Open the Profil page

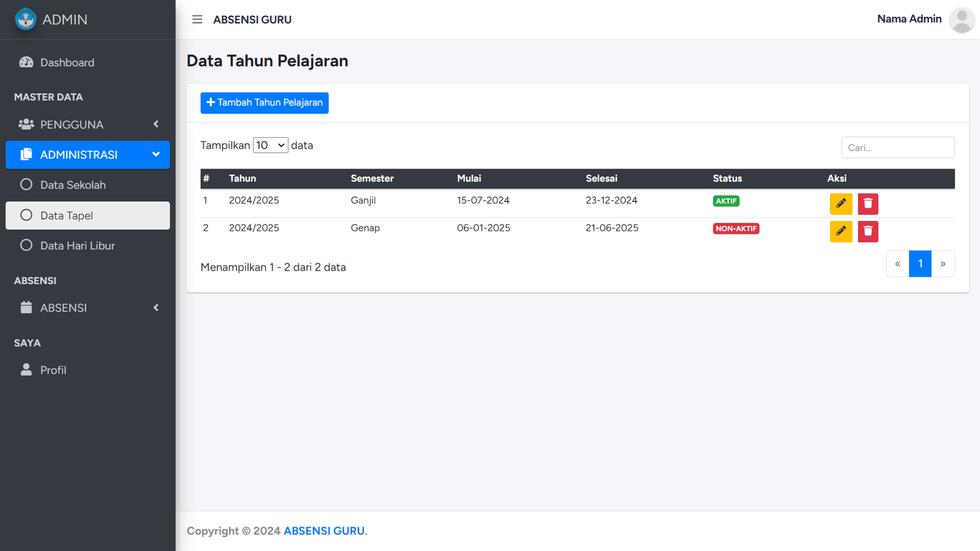[53, 370]
